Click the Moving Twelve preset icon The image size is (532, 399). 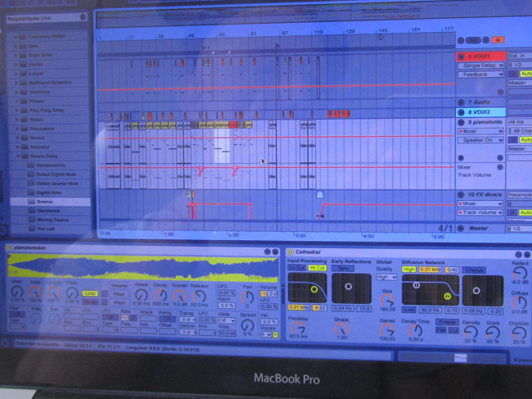tap(32, 220)
